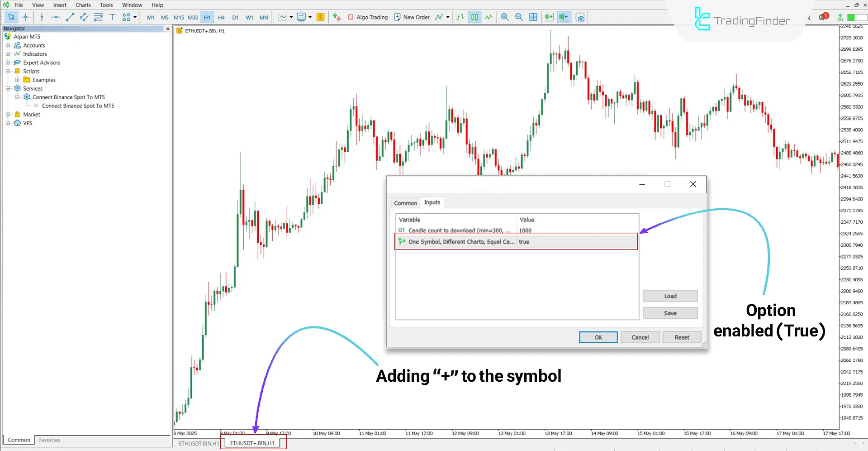Toggle Algo Trading on

click(x=367, y=17)
